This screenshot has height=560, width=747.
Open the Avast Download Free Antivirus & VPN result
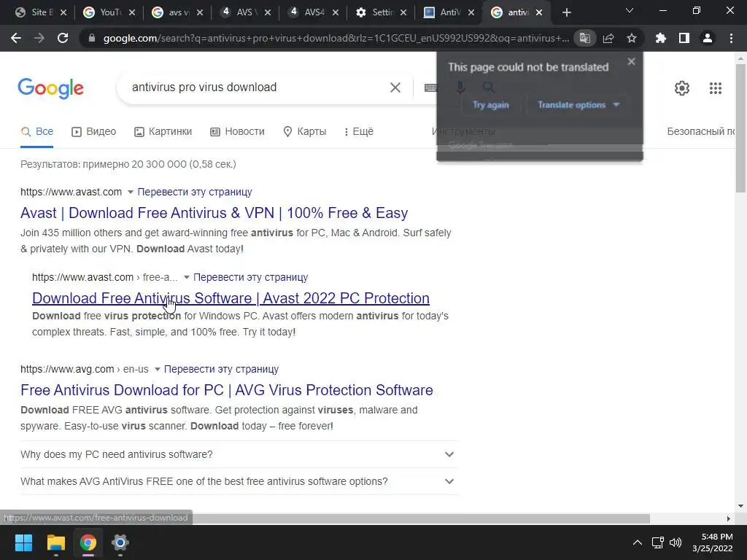tap(214, 213)
